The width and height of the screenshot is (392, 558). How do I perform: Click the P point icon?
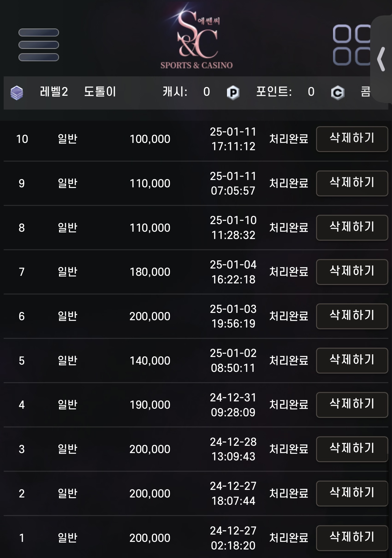(x=233, y=92)
